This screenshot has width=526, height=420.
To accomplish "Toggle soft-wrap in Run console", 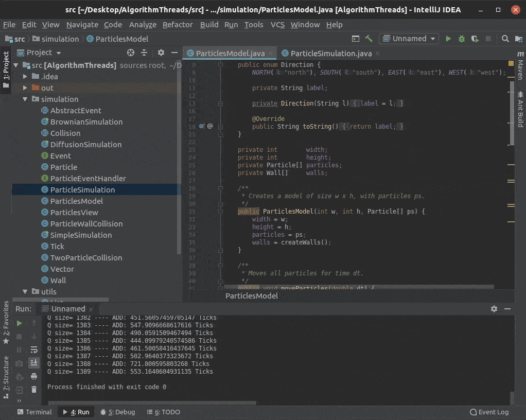I will (34, 349).
